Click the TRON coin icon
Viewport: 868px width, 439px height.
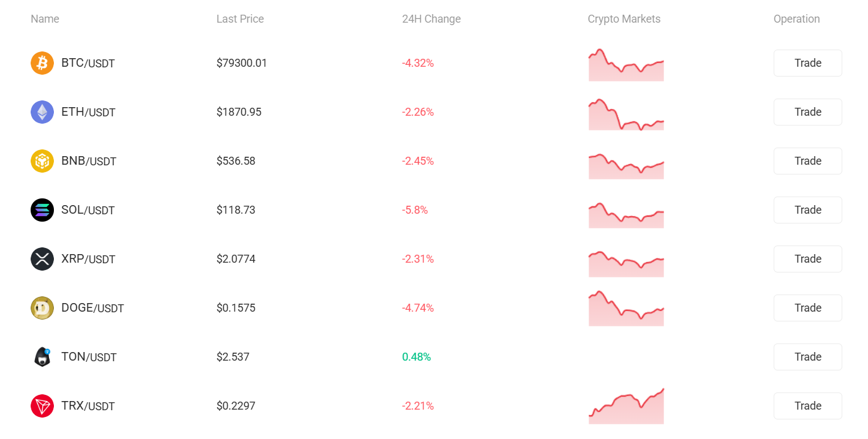click(x=42, y=406)
